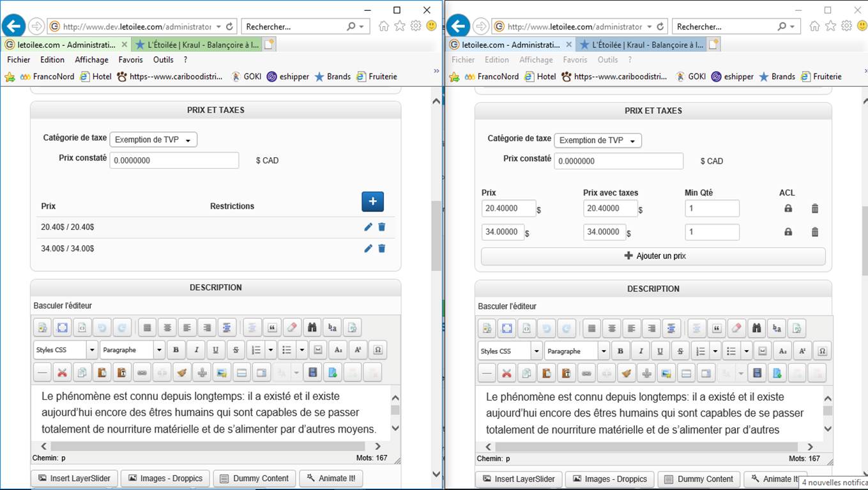868x490 pixels.
Task: Open the FrancoNord bookmark in the left browser
Action: pos(47,76)
